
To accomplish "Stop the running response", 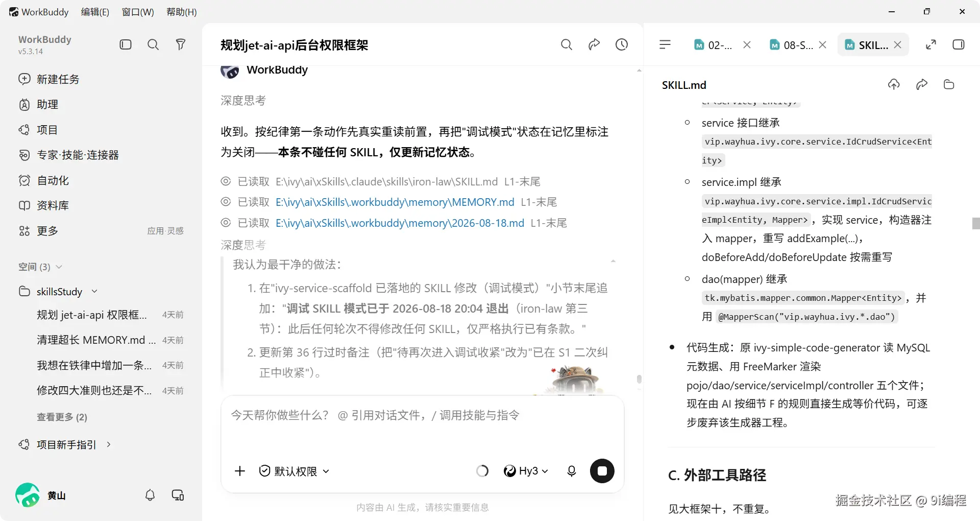I will [x=602, y=471].
